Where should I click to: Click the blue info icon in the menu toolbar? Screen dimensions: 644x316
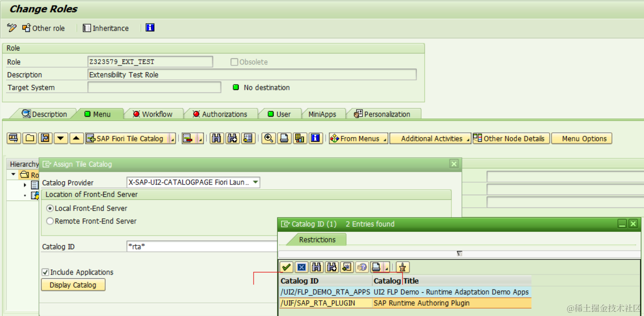click(x=316, y=138)
